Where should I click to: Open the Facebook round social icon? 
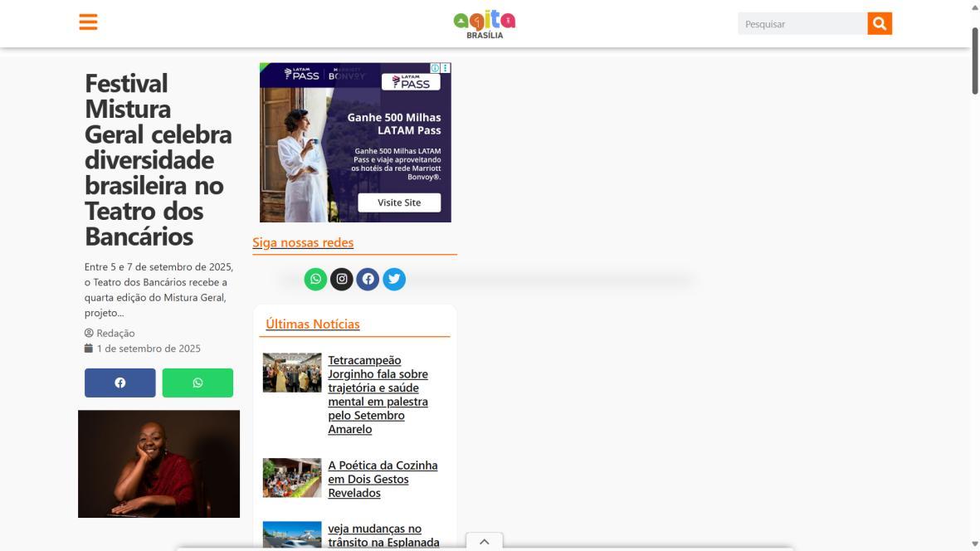pos(368,280)
